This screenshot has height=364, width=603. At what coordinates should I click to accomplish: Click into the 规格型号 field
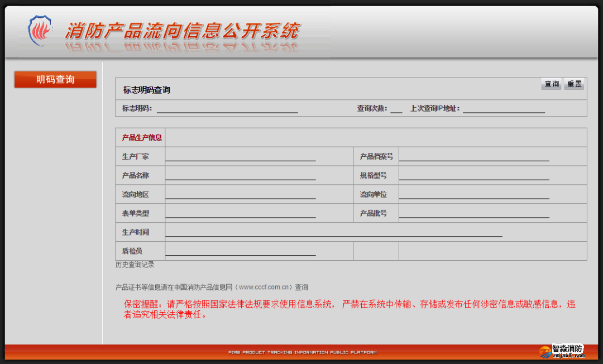click(473, 175)
